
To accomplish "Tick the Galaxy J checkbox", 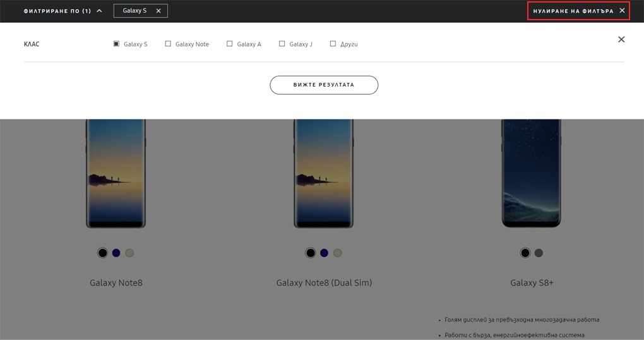I will coord(282,44).
